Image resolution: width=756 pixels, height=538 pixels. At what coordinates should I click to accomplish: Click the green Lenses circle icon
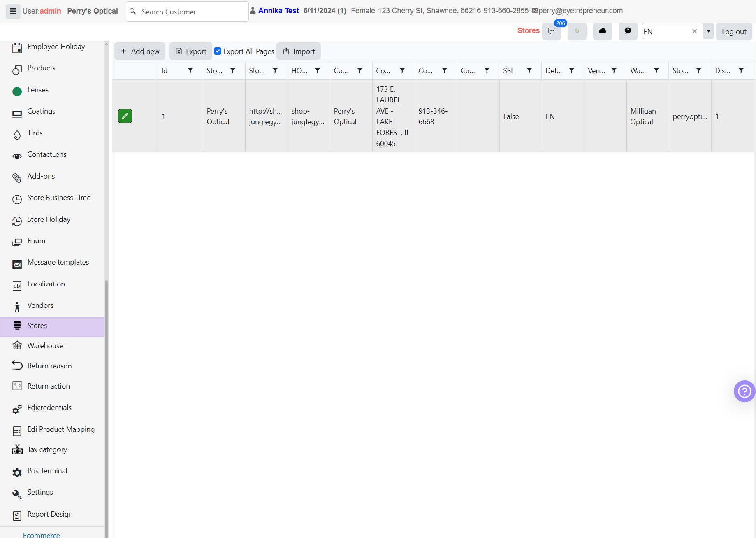17,91
